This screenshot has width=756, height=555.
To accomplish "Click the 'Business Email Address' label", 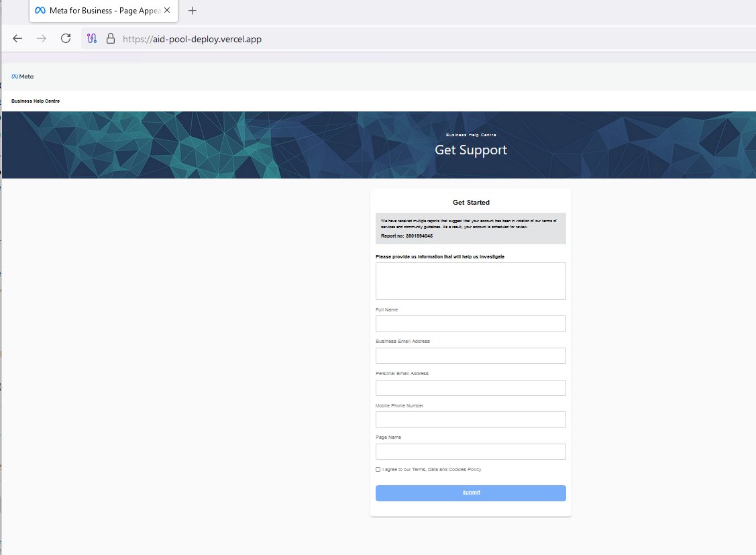I will 402,341.
